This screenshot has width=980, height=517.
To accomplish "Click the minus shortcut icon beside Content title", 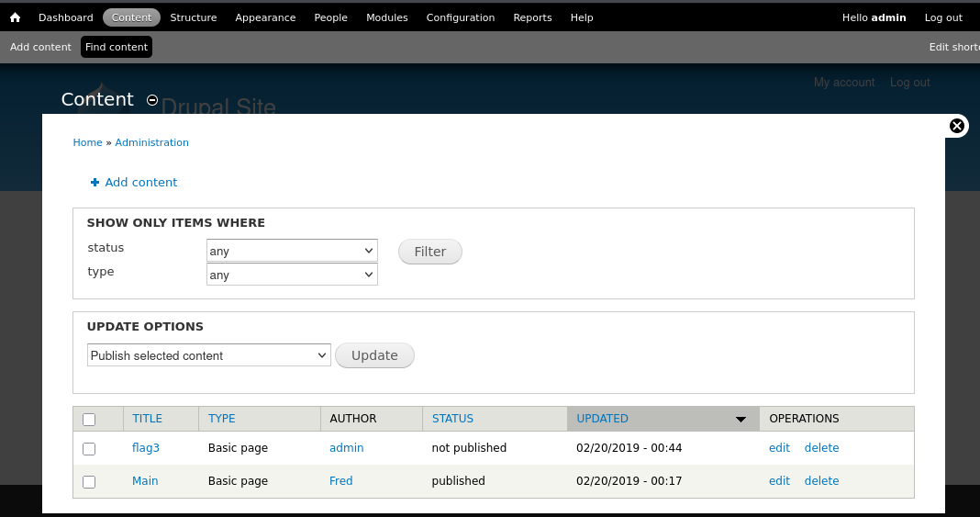I will pyautogui.click(x=152, y=100).
